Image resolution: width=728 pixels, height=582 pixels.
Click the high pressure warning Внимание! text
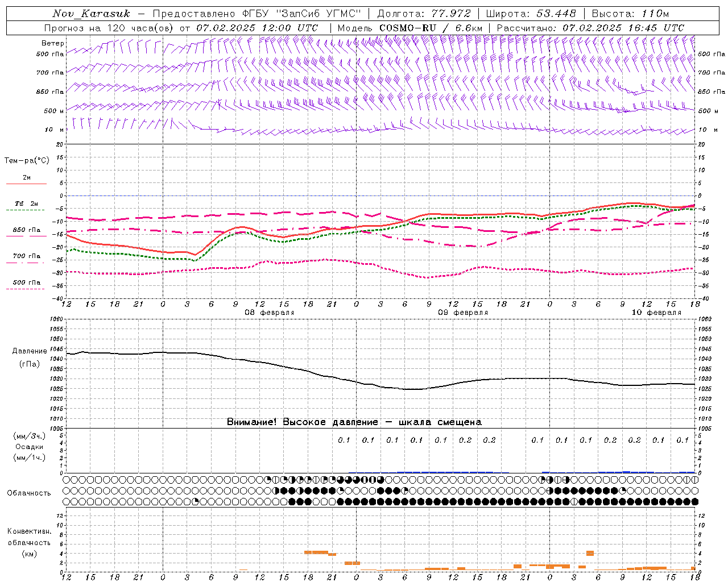tap(354, 422)
